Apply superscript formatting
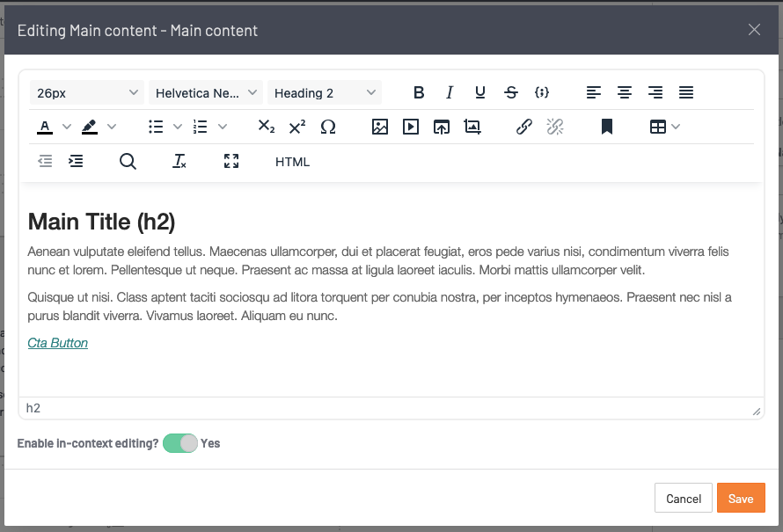This screenshot has width=783, height=532. point(297,127)
